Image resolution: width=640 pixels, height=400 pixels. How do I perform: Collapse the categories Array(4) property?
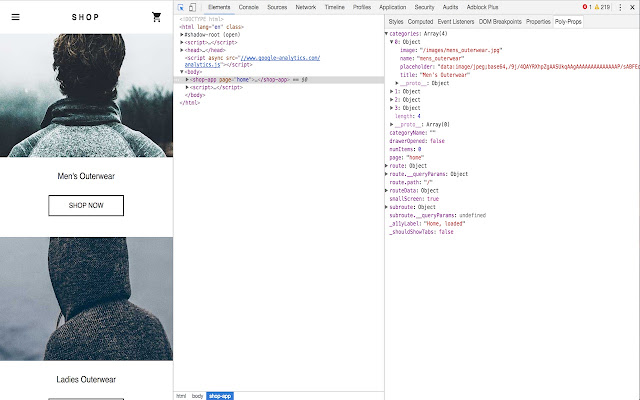click(387, 33)
